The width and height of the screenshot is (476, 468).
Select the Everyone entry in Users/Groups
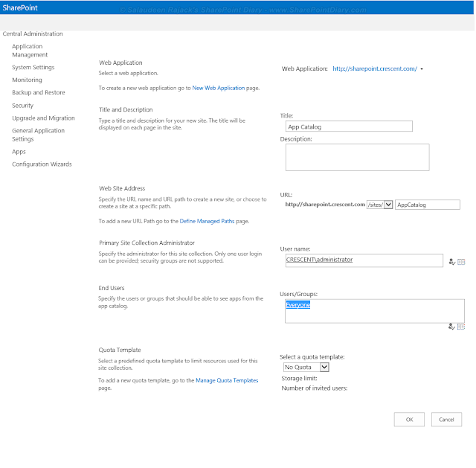click(297, 304)
